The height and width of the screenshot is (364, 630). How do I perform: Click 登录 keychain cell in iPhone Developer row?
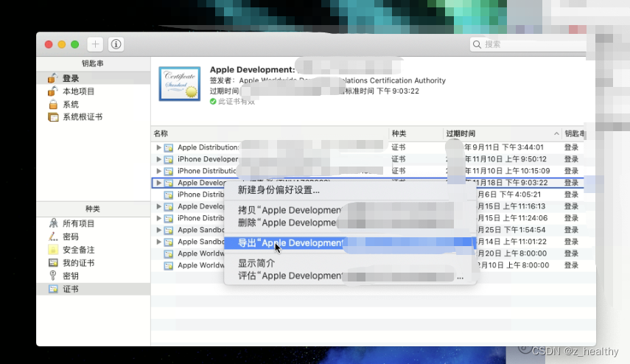[571, 159]
